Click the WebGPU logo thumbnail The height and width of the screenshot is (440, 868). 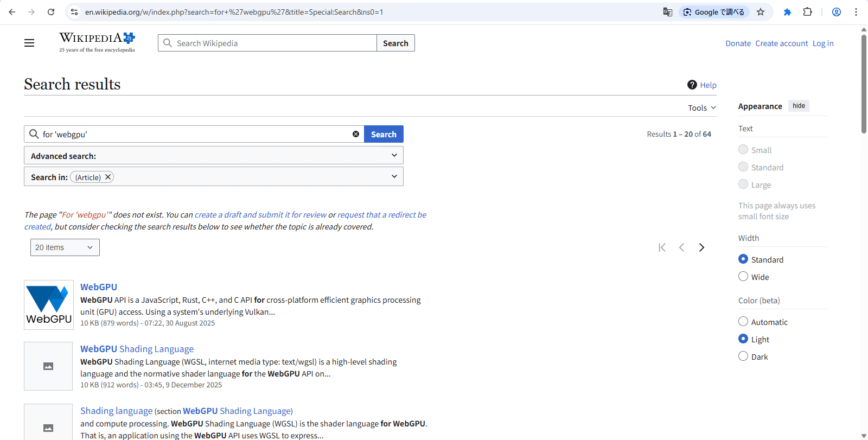tap(49, 305)
